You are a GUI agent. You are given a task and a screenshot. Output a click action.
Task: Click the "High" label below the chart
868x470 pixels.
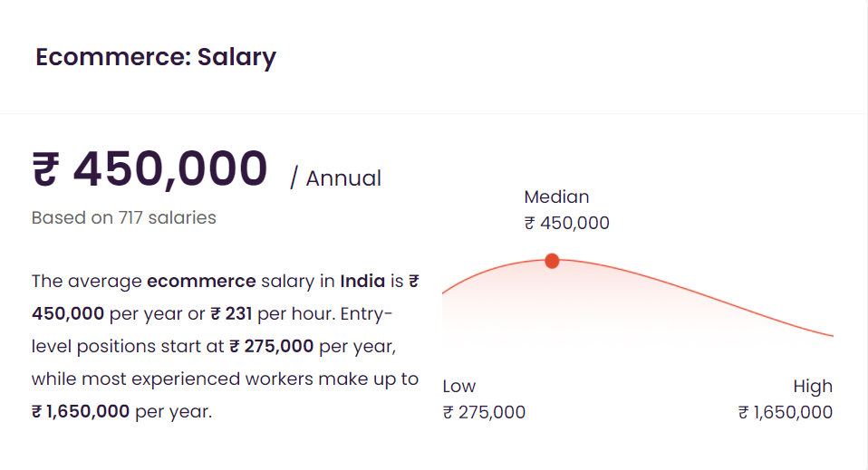pyautogui.click(x=813, y=386)
